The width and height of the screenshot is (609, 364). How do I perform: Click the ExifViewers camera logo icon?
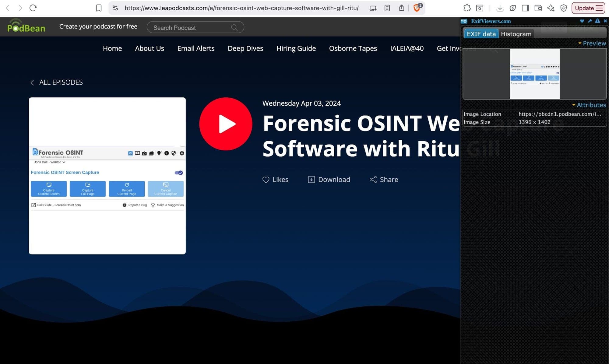click(464, 21)
